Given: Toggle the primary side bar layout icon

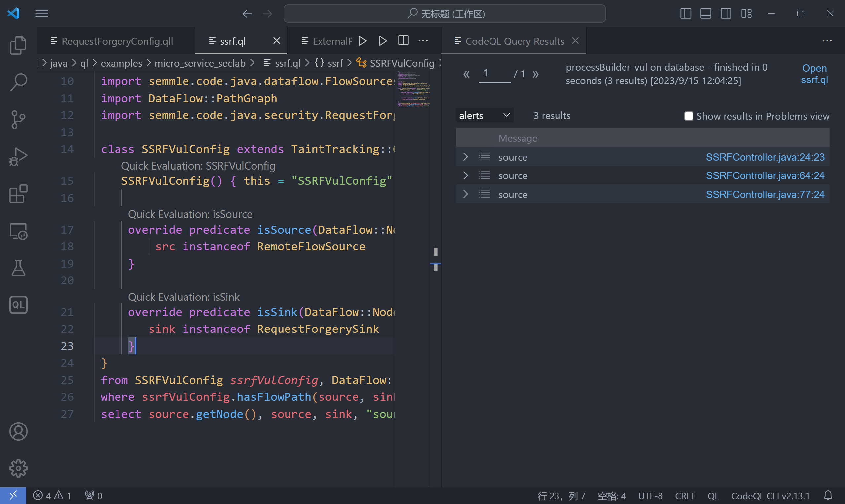Looking at the screenshot, I should tap(686, 14).
